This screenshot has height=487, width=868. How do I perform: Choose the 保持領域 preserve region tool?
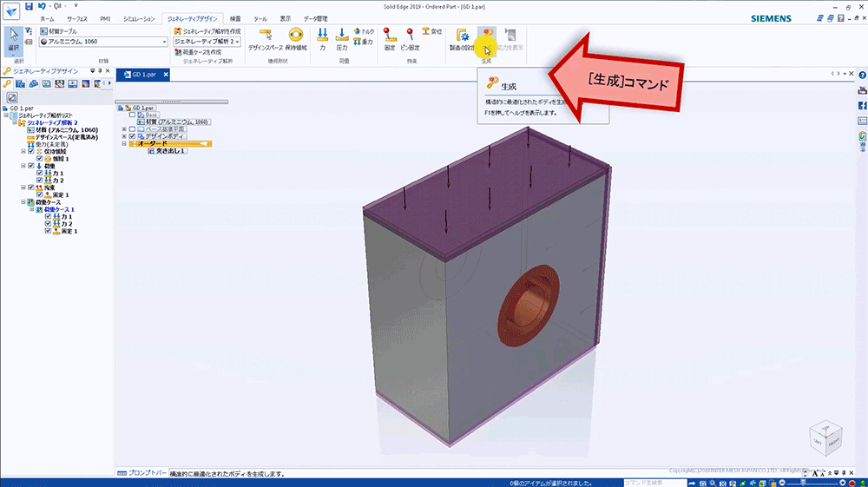click(x=296, y=40)
